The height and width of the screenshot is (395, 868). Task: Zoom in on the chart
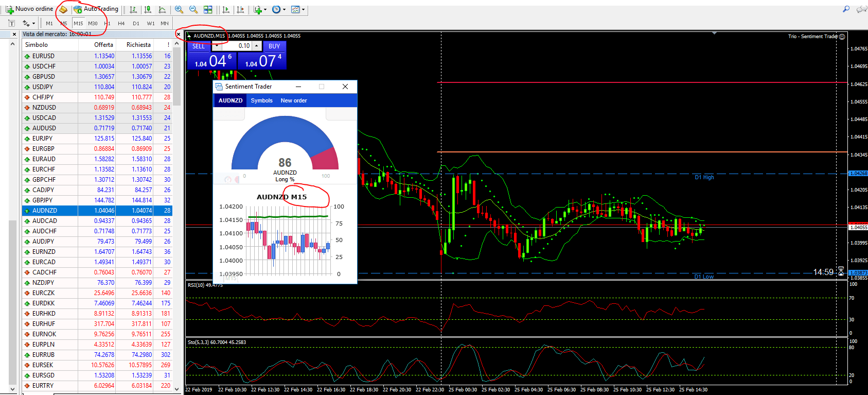point(179,9)
